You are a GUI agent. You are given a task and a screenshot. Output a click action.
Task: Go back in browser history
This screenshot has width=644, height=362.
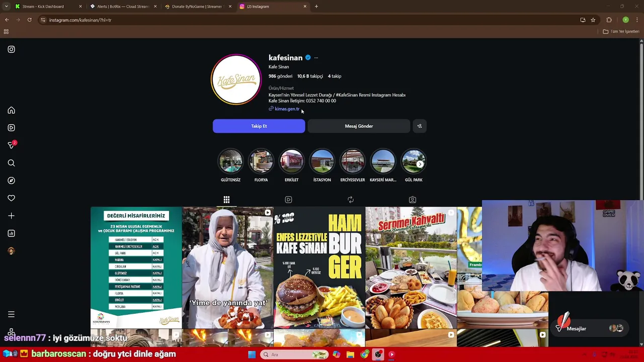point(7,20)
